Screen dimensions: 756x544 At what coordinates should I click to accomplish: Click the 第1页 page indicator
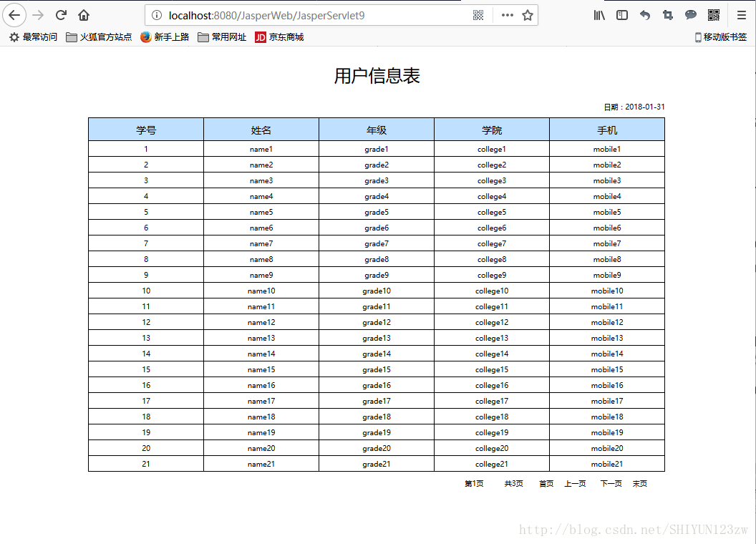(x=474, y=484)
